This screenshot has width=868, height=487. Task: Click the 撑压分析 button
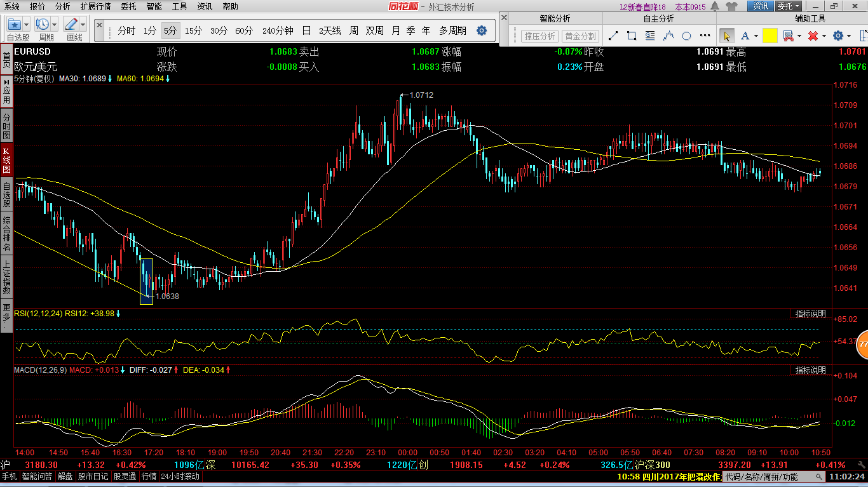pos(539,36)
